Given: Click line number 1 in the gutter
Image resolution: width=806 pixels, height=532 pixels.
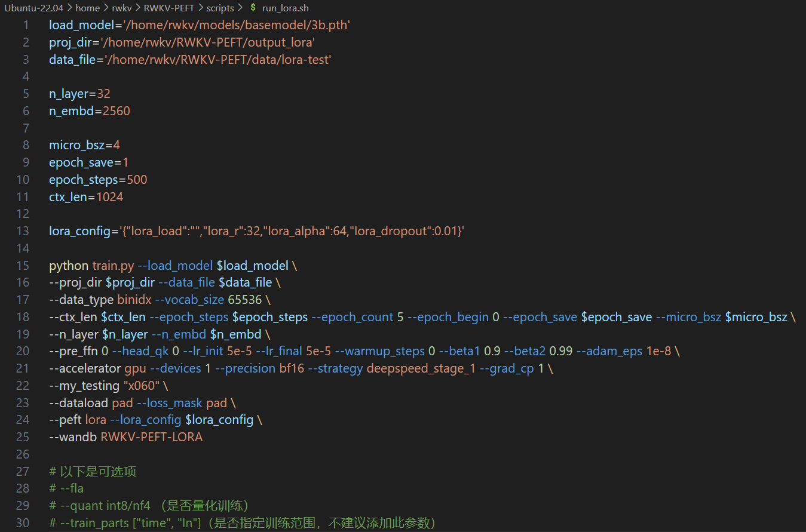Looking at the screenshot, I should (x=26, y=25).
